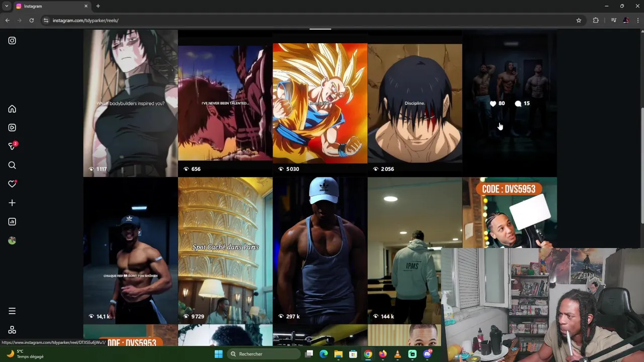Bookmark this page with the star icon
Screen dimensions: 644x362
(x=579, y=21)
